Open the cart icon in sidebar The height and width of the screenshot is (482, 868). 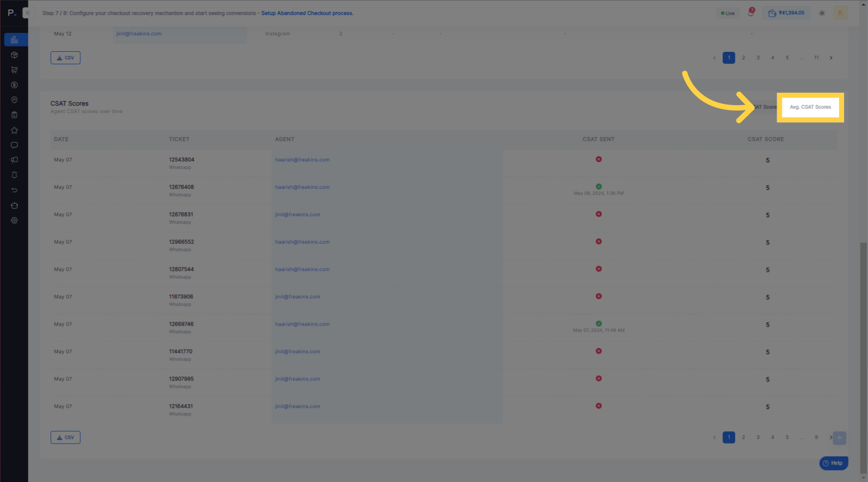14,70
